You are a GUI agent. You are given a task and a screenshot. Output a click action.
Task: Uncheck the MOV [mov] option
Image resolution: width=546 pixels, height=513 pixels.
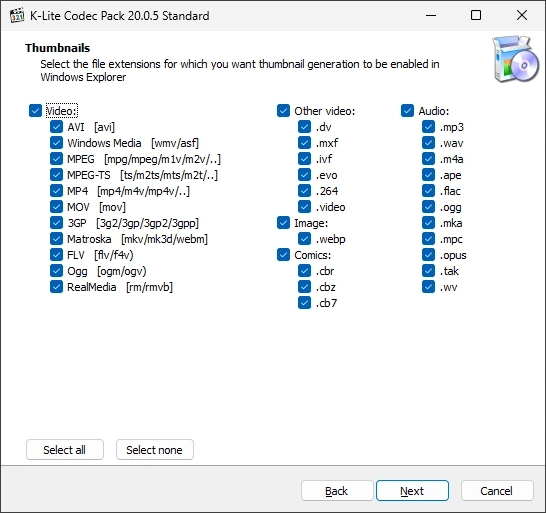tap(56, 207)
